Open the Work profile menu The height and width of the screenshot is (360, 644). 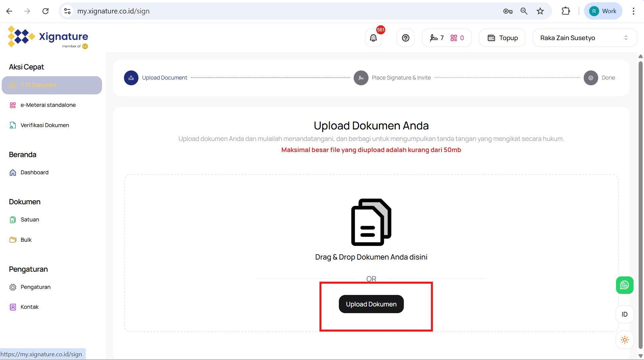pyautogui.click(x=603, y=11)
